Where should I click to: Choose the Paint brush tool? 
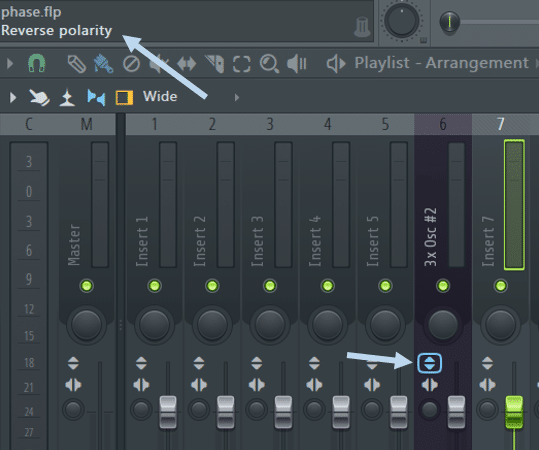click(103, 64)
